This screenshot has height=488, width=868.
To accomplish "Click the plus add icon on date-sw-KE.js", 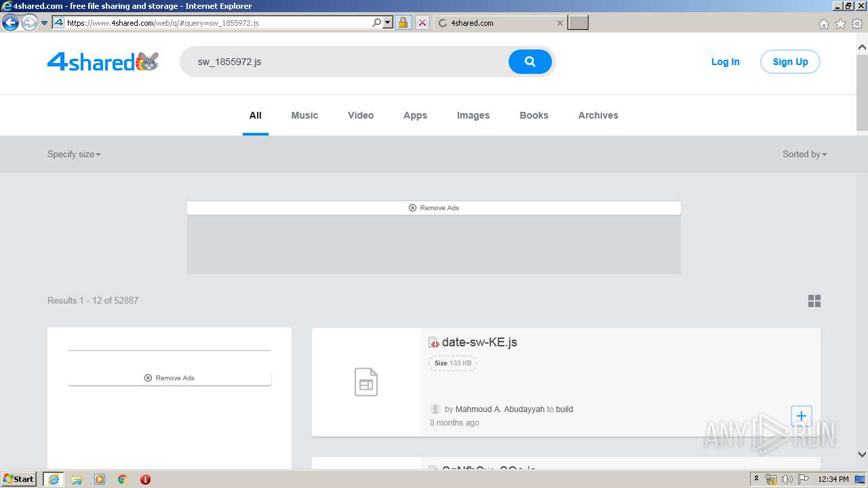I will (801, 416).
